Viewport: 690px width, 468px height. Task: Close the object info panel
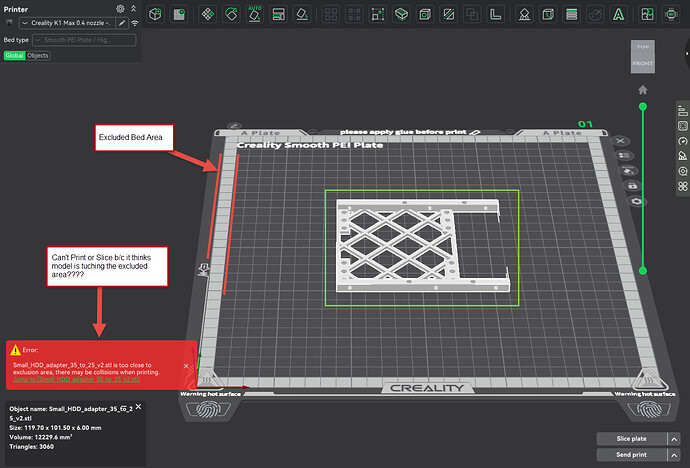point(139,407)
